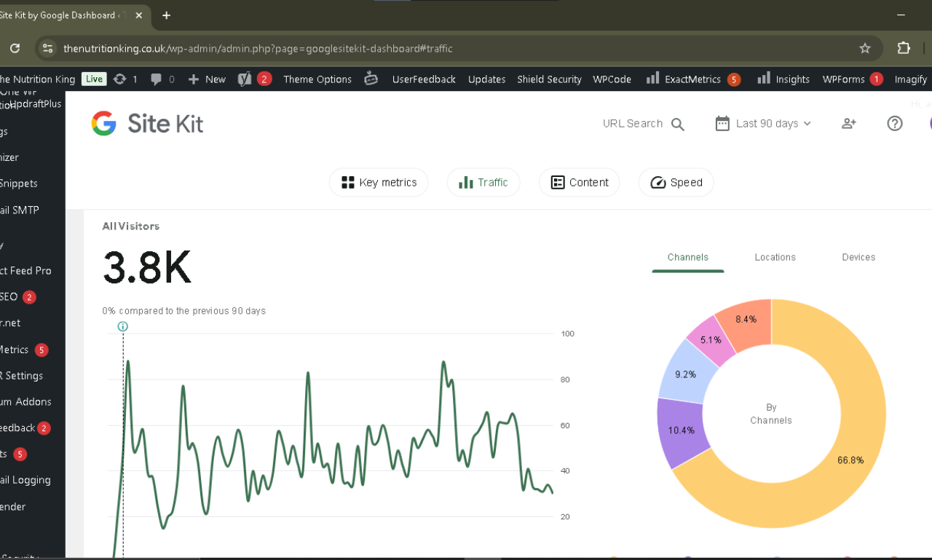This screenshot has width=932, height=560.
Task: Close the Site Kit dashboard tab
Action: coord(139,15)
